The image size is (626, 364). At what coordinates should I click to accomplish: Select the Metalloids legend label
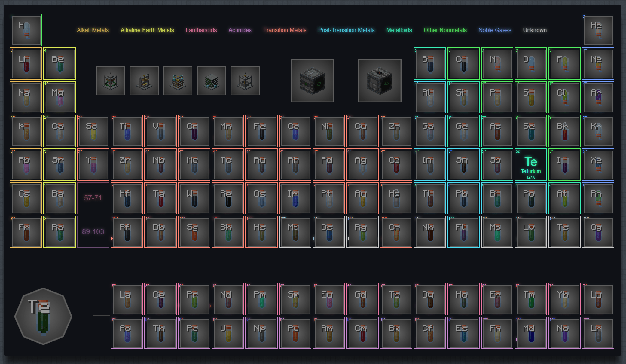pos(399,30)
